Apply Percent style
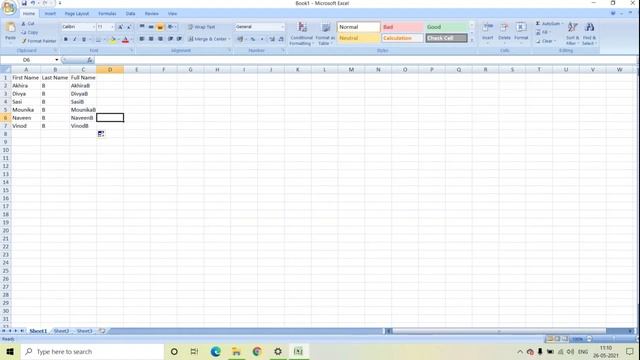This screenshot has width=640, height=360. pyautogui.click(x=253, y=39)
